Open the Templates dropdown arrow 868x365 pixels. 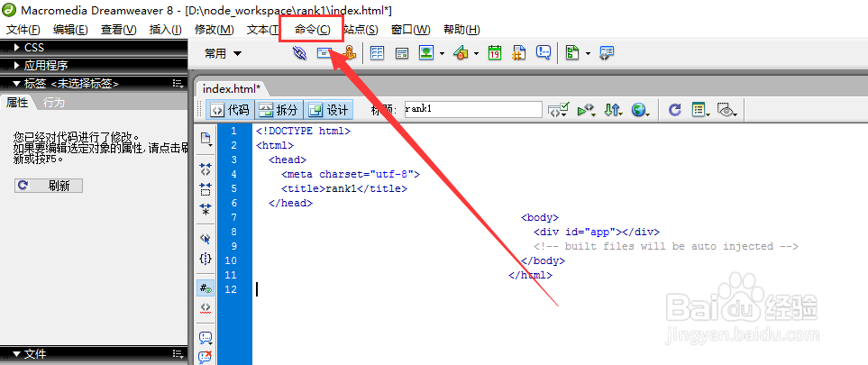588,54
